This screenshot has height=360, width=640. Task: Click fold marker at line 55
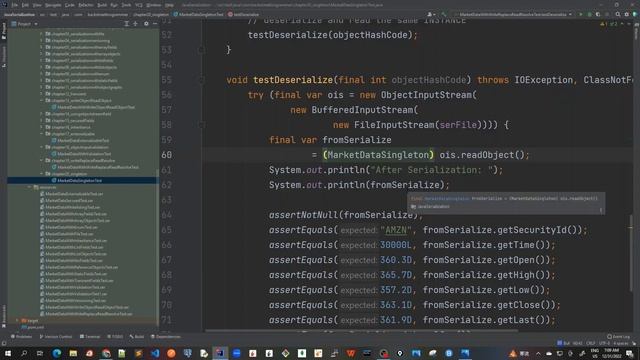pyautogui.click(x=202, y=80)
